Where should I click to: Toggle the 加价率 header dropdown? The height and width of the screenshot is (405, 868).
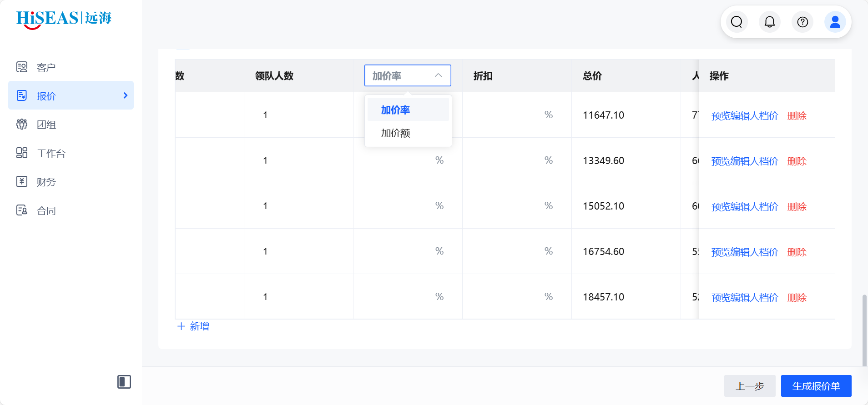[408, 75]
